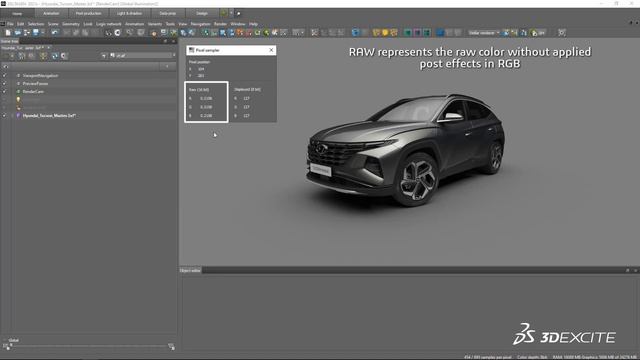Close the Scene tree panel
640x360 pixels.
tap(173, 41)
